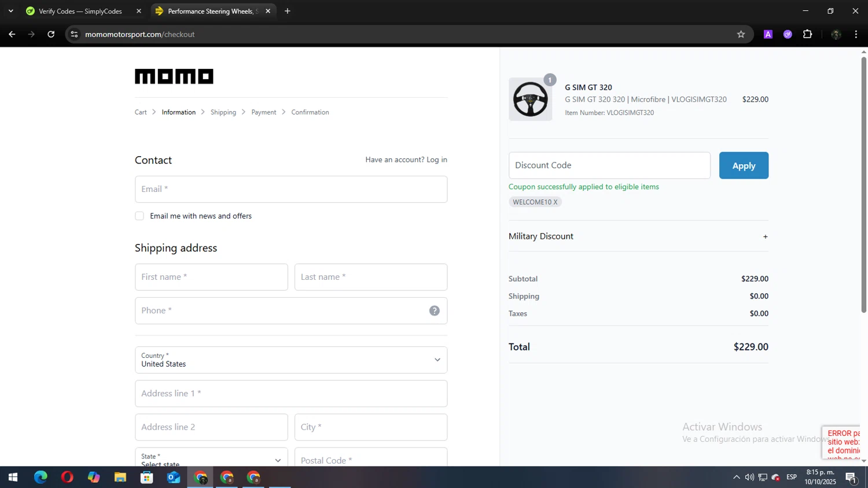The image size is (868, 488).
Task: Open Microsoft Store from the taskbar
Action: point(147,477)
